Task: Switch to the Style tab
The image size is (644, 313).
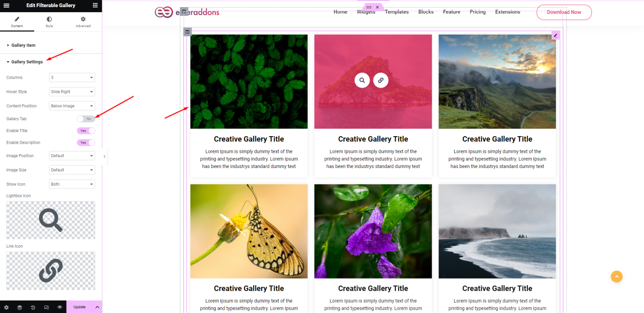Action: coord(49,22)
